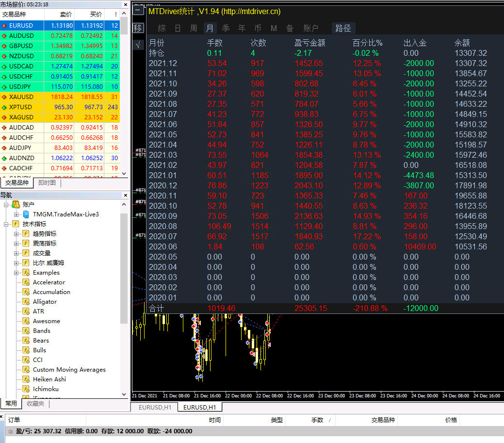Image resolution: width=504 pixels, height=443 pixels.
Task: Click the market watch scrollbar down arrow
Action: pyautogui.click(x=124, y=174)
